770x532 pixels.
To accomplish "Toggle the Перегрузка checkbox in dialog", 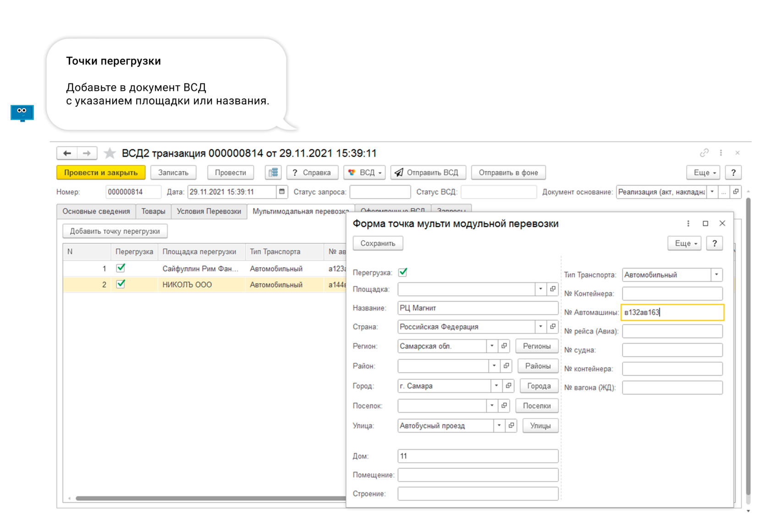I will tap(403, 272).
